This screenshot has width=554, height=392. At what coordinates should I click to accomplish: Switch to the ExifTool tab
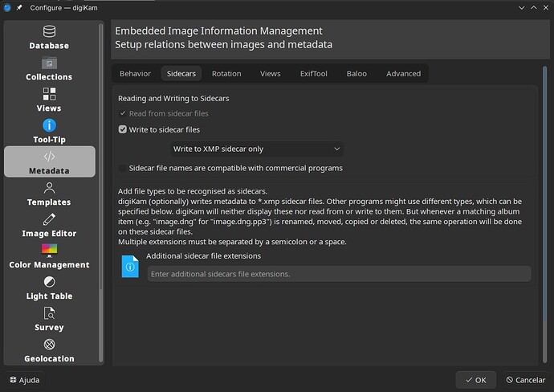tap(314, 74)
